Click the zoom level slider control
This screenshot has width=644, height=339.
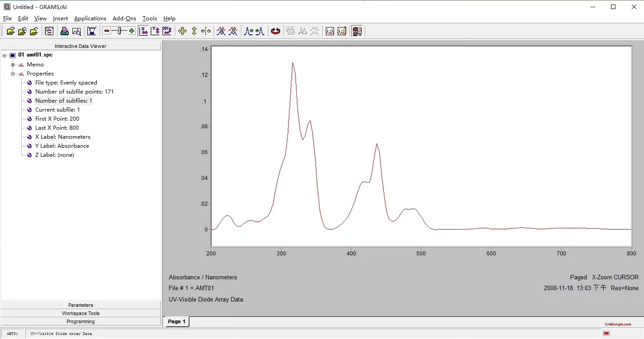119,31
